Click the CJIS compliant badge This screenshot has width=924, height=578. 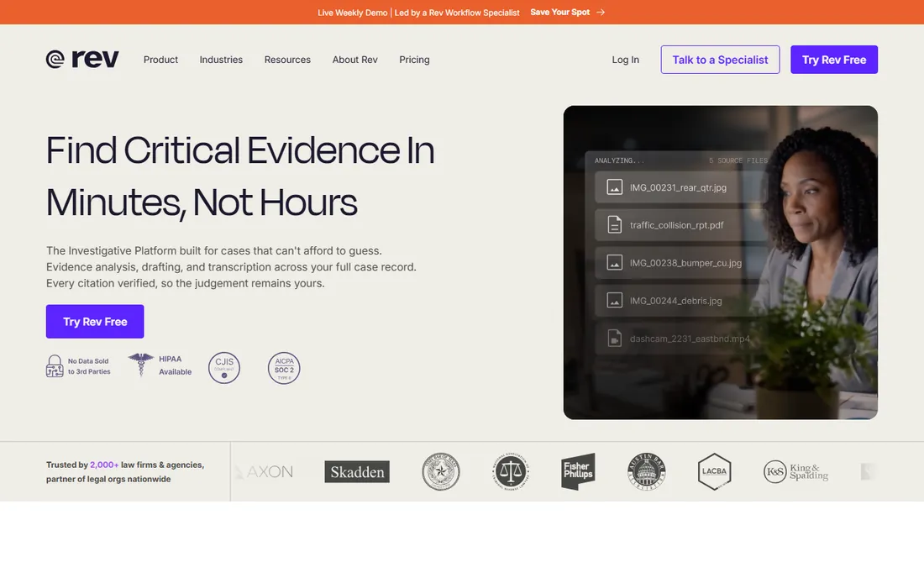tap(224, 368)
